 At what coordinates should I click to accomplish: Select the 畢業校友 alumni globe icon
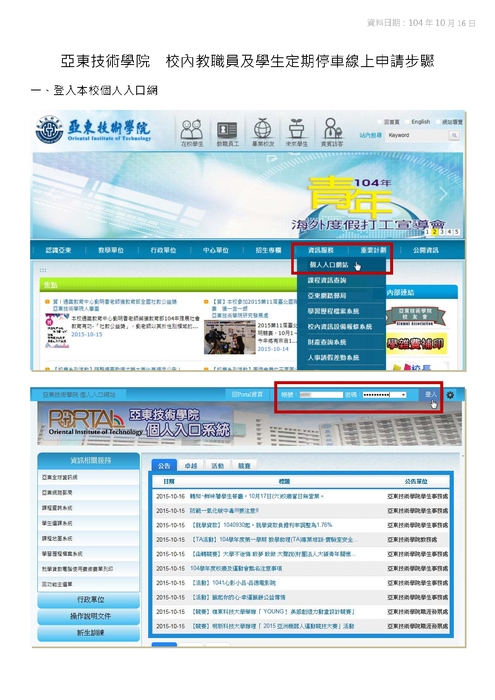coord(263,133)
